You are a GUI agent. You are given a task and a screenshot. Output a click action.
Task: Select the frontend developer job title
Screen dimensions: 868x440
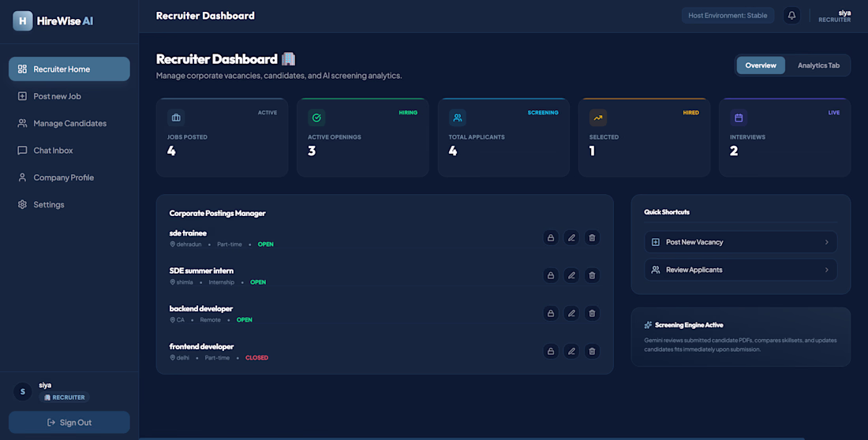coord(201,346)
